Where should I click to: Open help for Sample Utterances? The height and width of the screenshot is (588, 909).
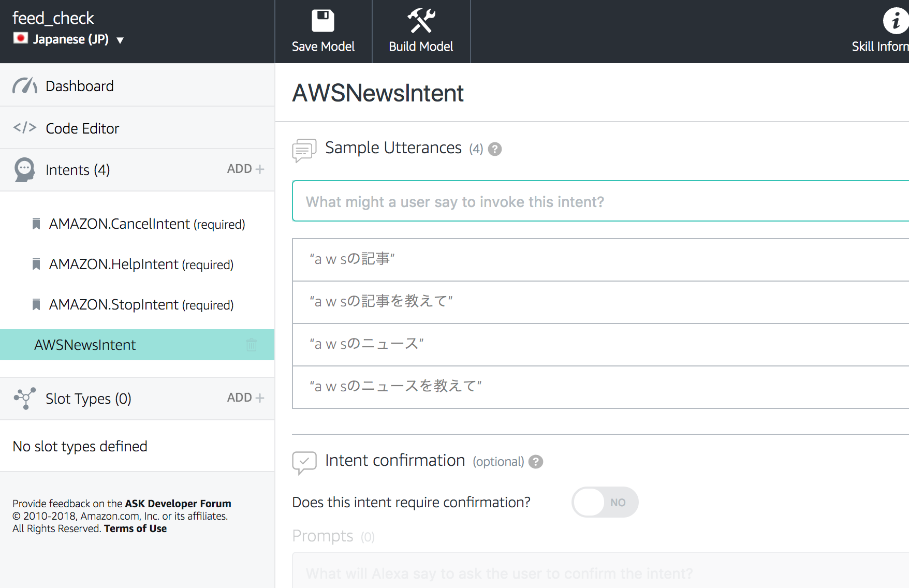tap(495, 149)
